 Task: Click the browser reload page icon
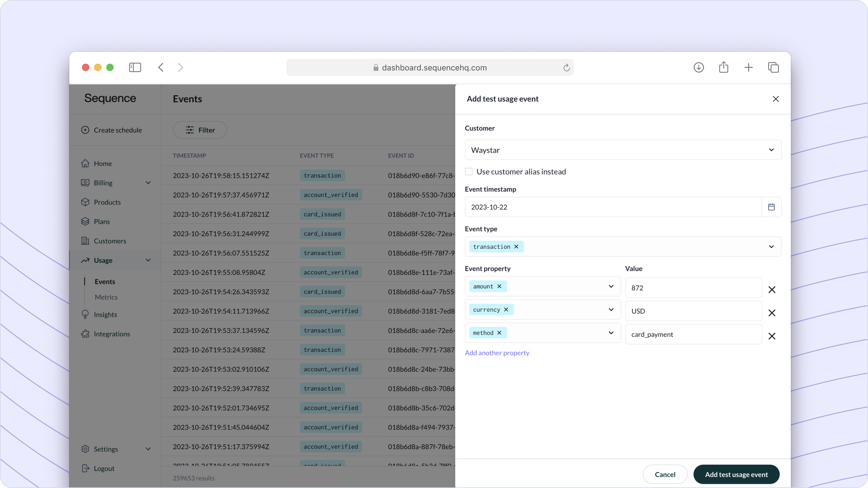(x=566, y=68)
